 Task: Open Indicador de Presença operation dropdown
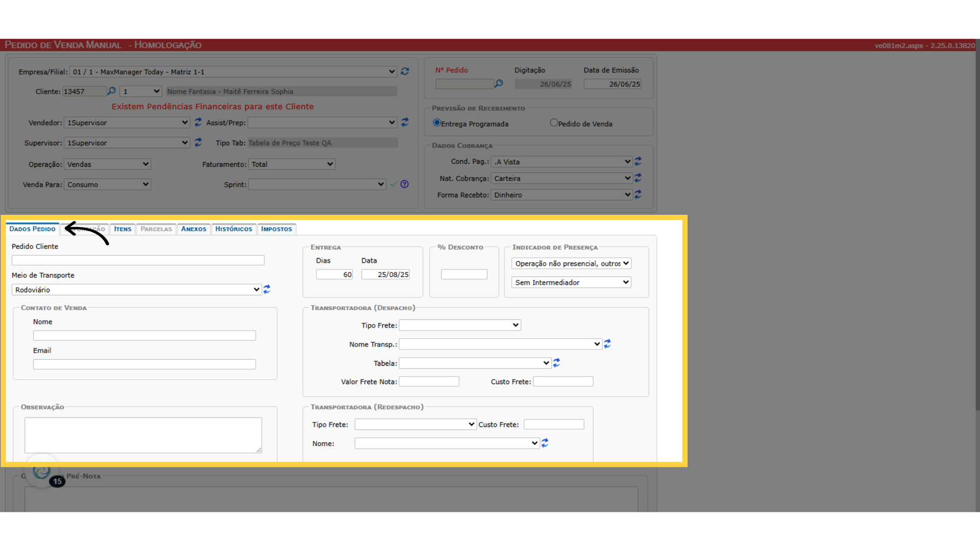[572, 263]
